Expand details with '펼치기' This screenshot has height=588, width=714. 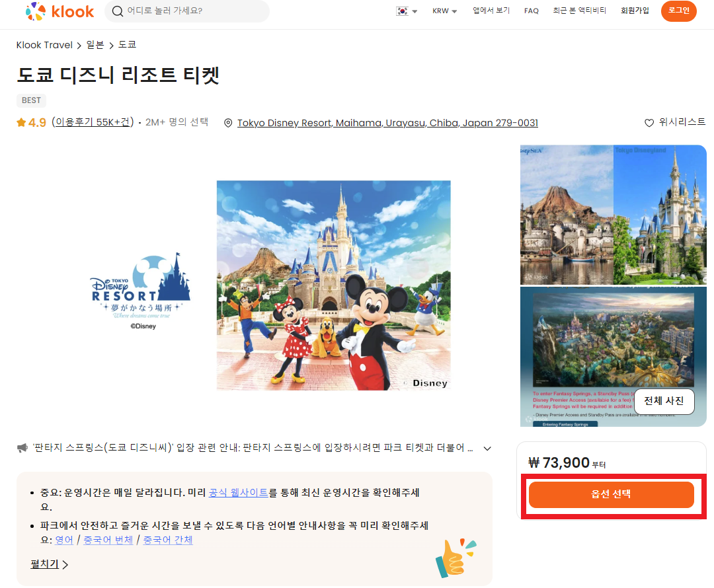click(x=49, y=564)
